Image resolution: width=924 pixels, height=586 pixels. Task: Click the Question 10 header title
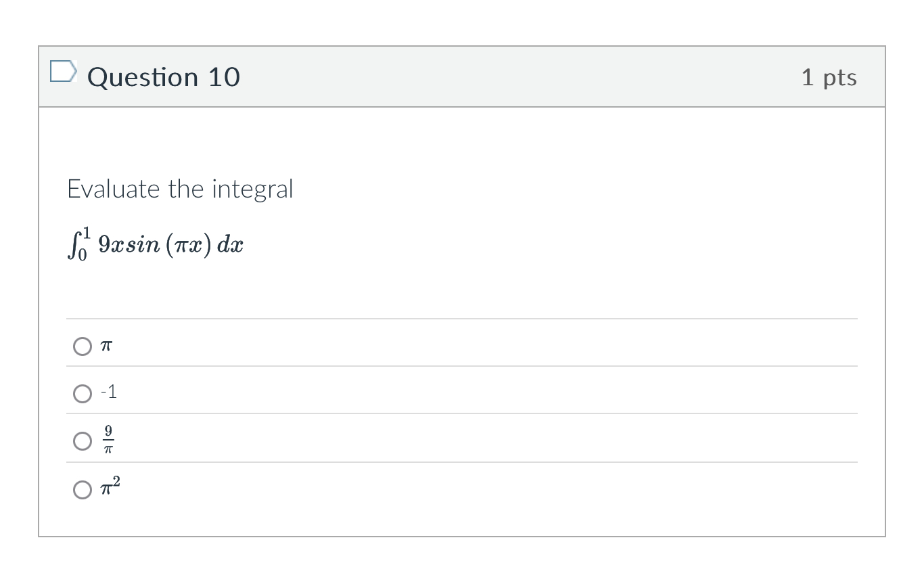[x=164, y=76]
